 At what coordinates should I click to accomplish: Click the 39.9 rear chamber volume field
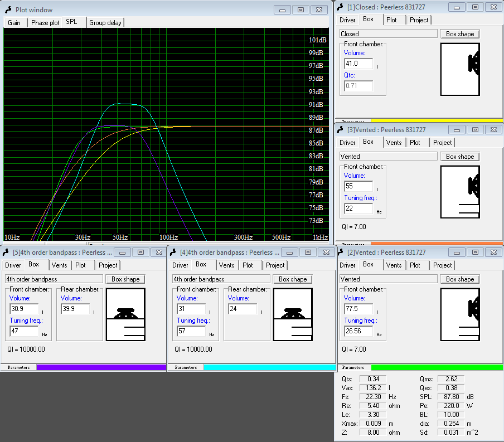(x=75, y=309)
